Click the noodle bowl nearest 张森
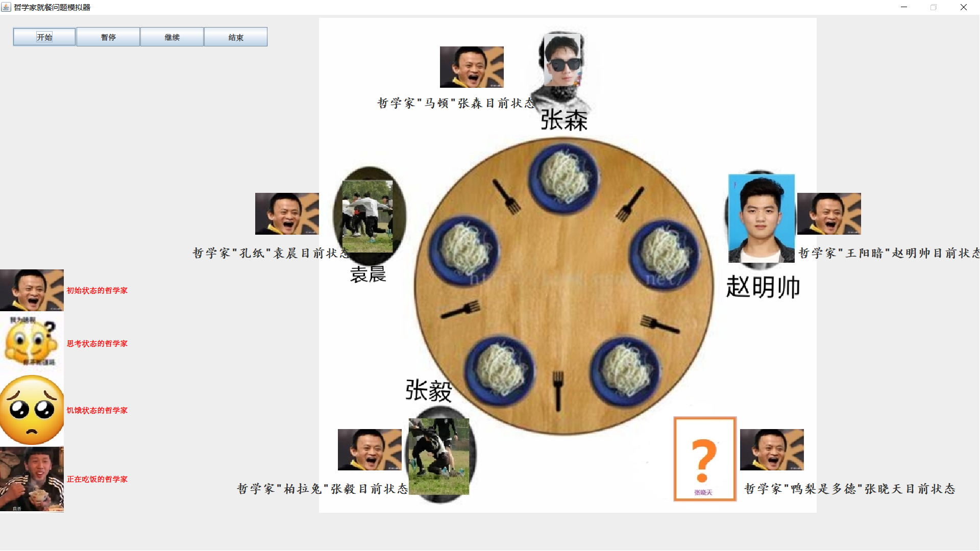The image size is (980, 551). click(x=564, y=178)
